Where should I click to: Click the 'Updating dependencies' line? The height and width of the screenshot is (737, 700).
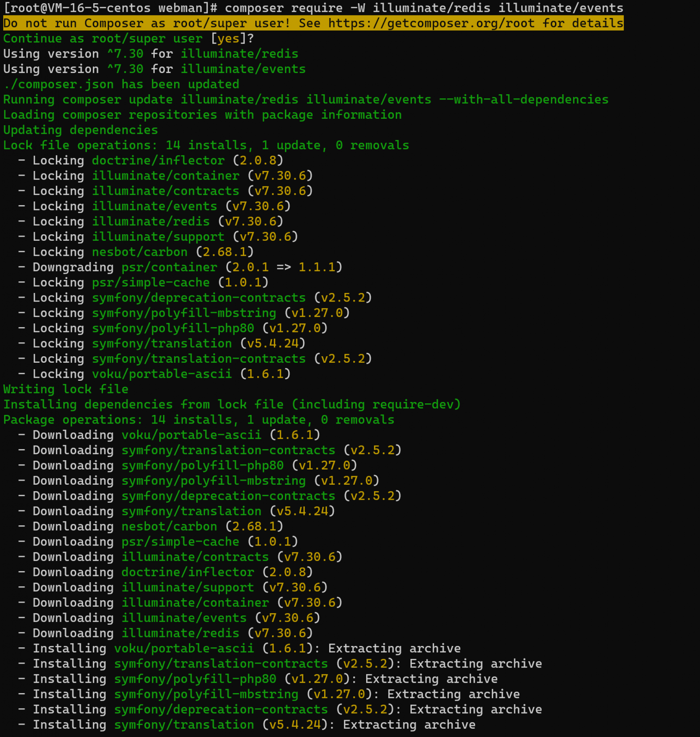81,130
